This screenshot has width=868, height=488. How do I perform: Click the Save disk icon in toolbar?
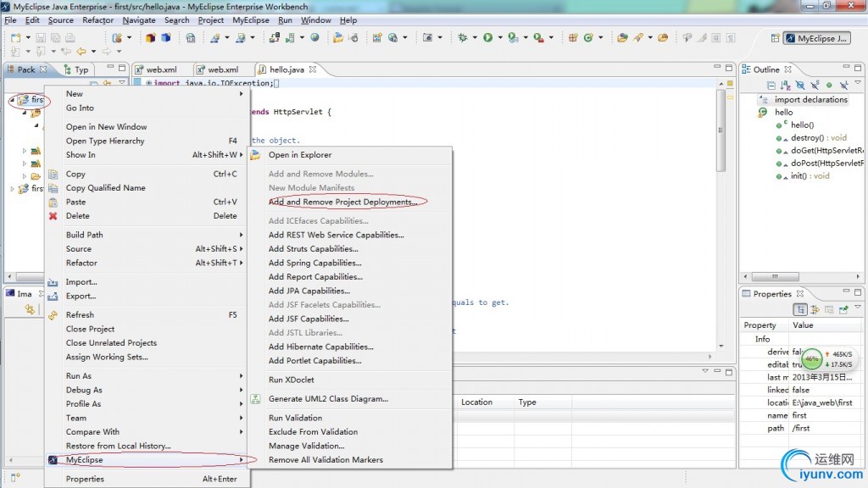point(41,37)
